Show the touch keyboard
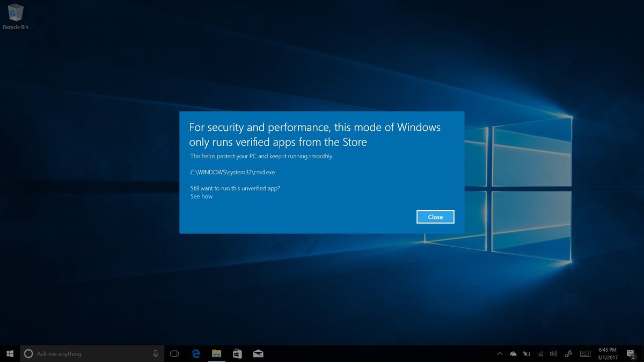 (x=584, y=354)
